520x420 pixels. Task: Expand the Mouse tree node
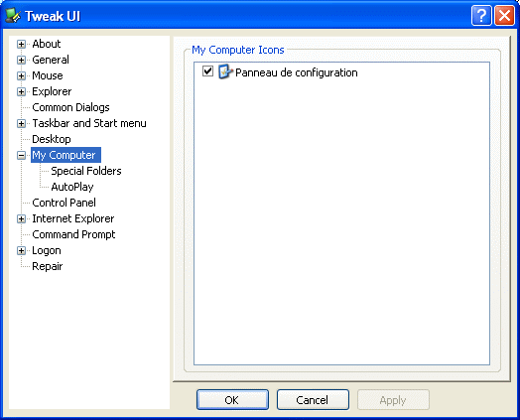tap(21, 76)
